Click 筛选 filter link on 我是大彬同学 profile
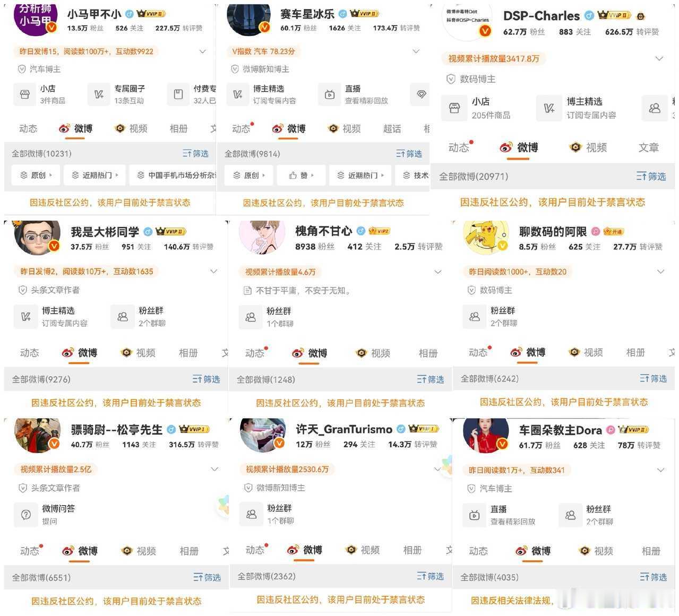Viewport: 679px width, 616px height. [206, 379]
